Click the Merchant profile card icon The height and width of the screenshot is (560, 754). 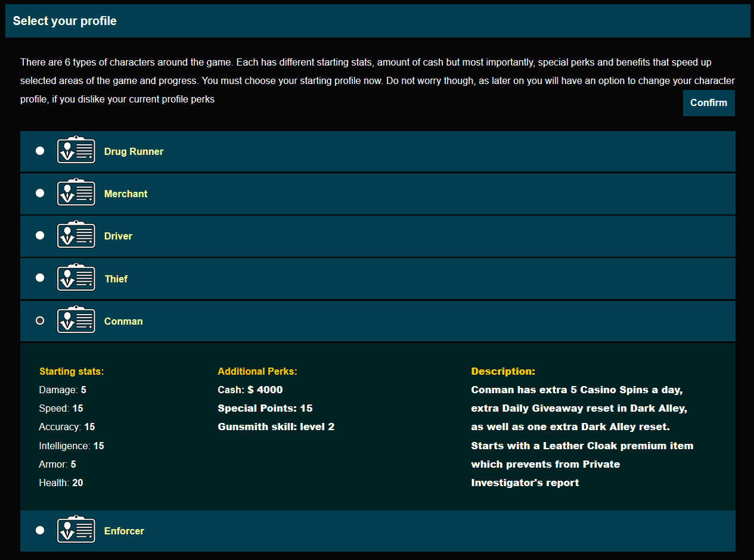[76, 193]
